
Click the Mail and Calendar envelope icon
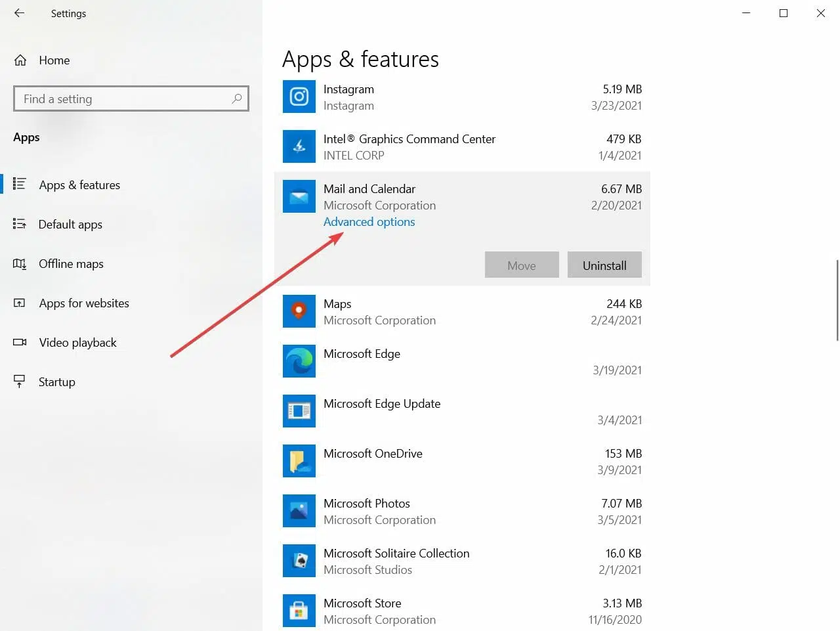tap(299, 196)
